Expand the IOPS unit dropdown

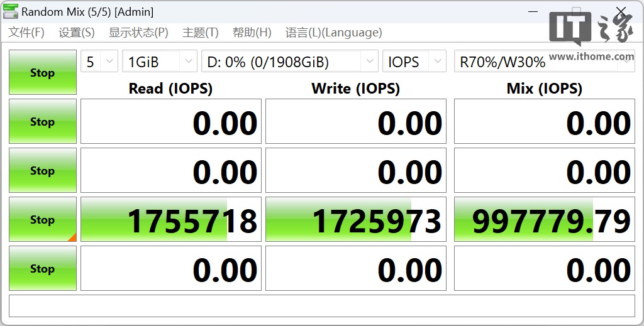coord(414,62)
